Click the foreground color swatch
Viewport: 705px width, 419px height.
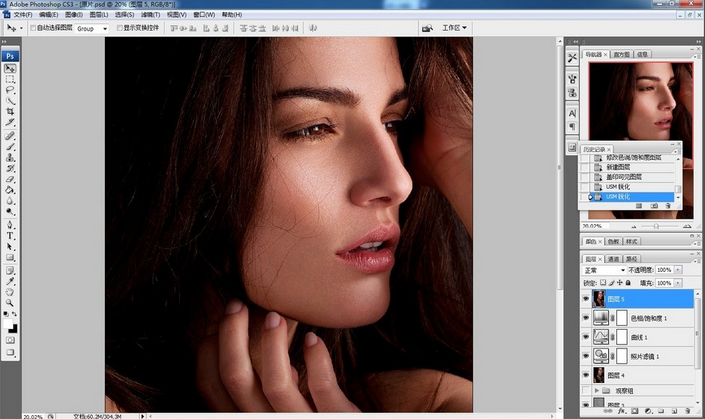[8, 324]
